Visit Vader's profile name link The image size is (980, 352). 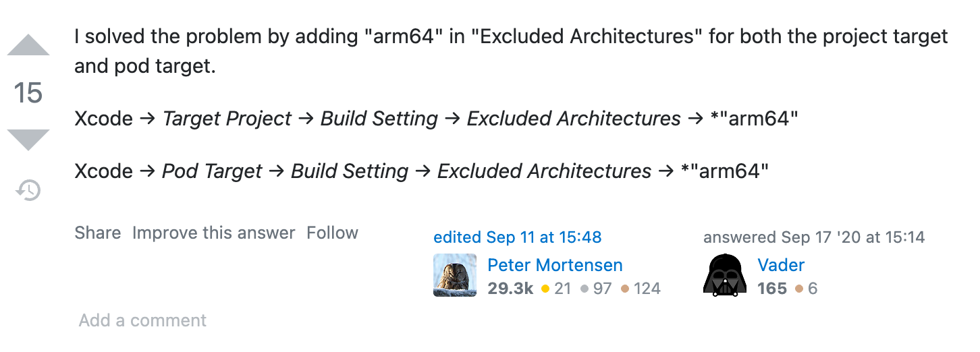tap(781, 265)
